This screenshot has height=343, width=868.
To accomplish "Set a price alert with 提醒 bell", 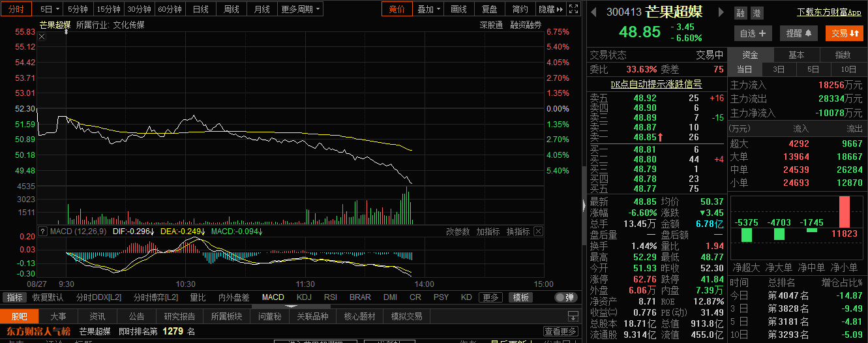I will pos(799,33).
